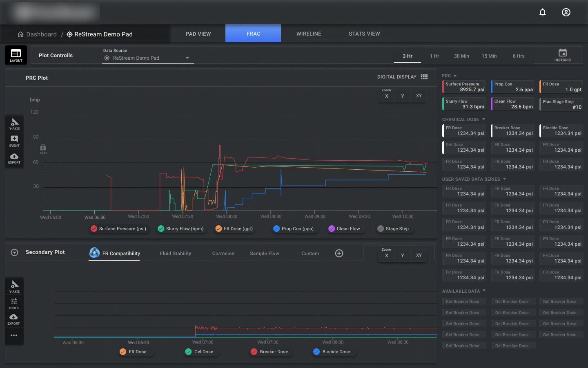Image resolution: width=588 pixels, height=368 pixels.
Task: Select the 3 Hr time range
Action: 408,56
